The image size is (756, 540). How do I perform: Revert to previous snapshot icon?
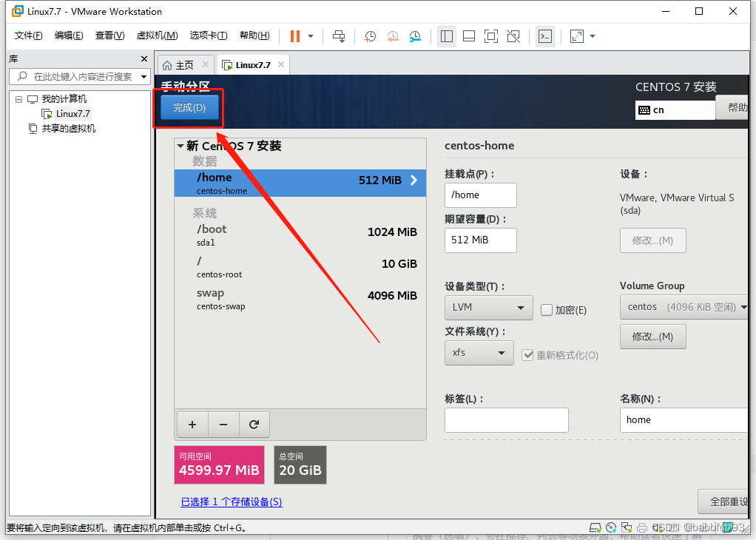(x=393, y=36)
